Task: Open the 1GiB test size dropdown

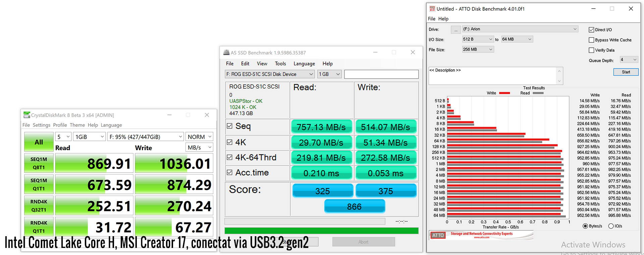Action: (x=89, y=137)
